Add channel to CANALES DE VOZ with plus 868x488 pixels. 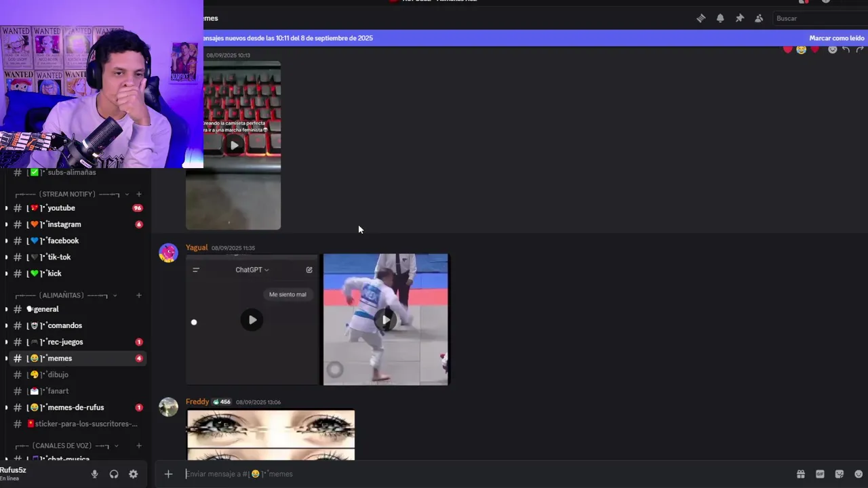coord(139,446)
